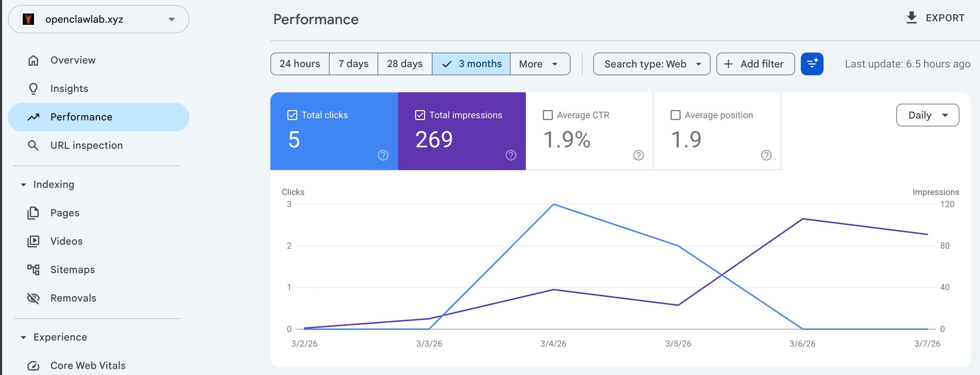Viewport: 980px width, 375px height.
Task: Open the Search type: Web dropdown
Action: (651, 64)
